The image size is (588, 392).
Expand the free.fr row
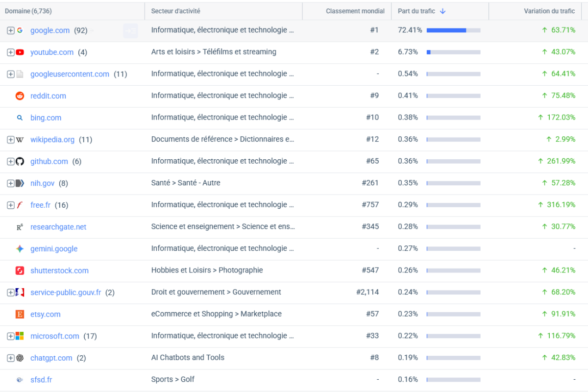(10, 205)
